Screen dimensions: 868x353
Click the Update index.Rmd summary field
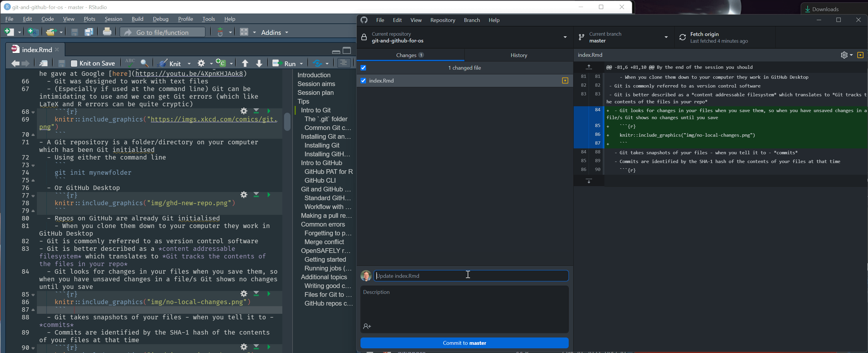[x=468, y=275]
